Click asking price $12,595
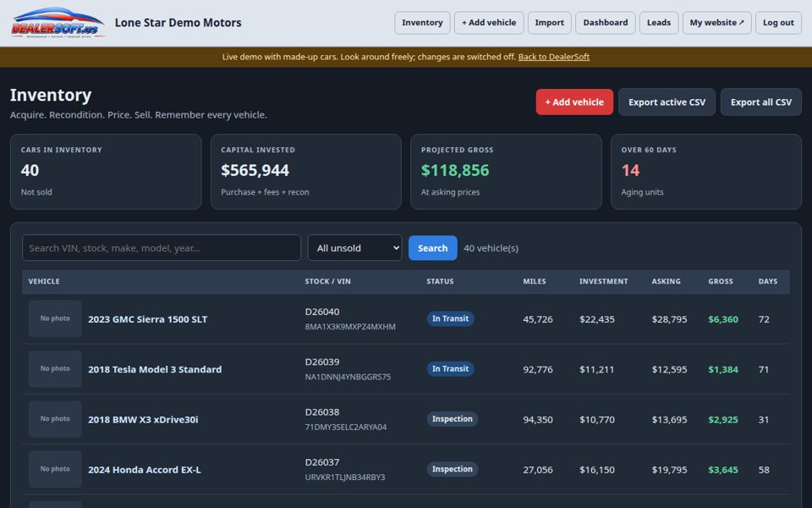 pos(670,370)
